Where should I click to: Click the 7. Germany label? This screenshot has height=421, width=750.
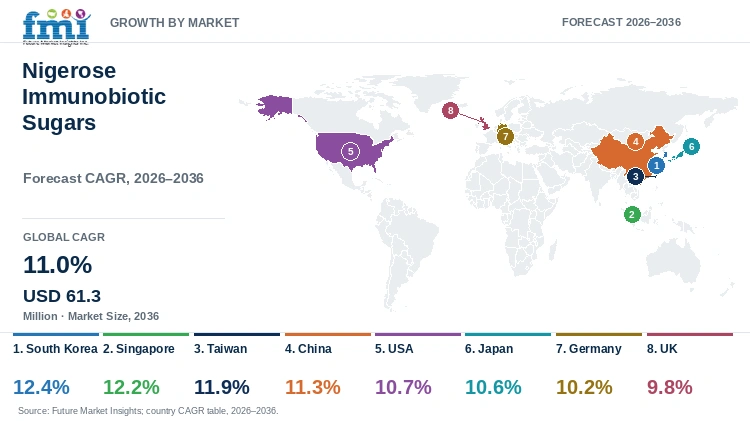coord(588,349)
